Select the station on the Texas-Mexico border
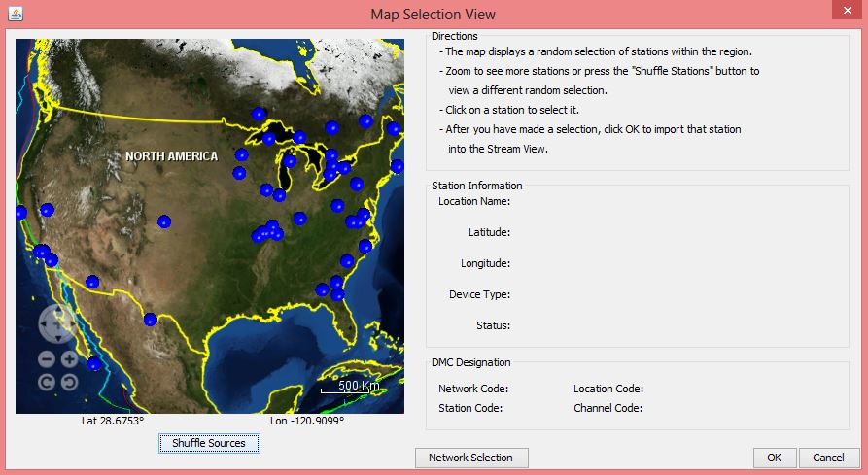The height and width of the screenshot is (475, 868). (150, 320)
